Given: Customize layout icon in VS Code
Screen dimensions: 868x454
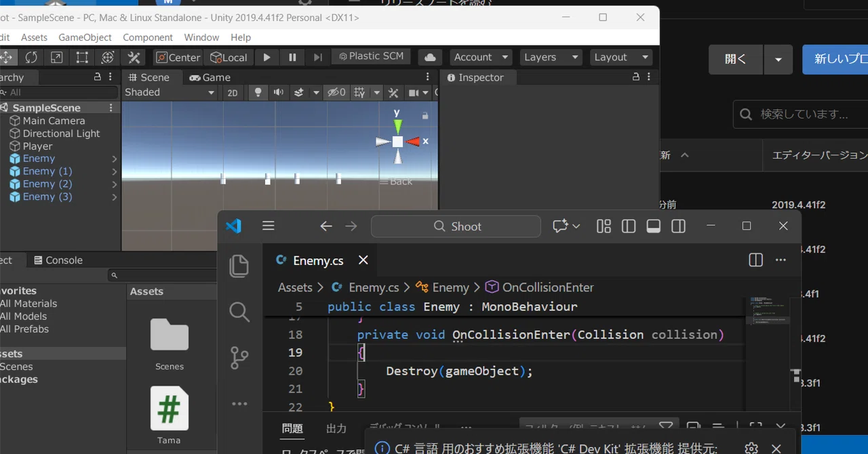Looking at the screenshot, I should pyautogui.click(x=604, y=226).
